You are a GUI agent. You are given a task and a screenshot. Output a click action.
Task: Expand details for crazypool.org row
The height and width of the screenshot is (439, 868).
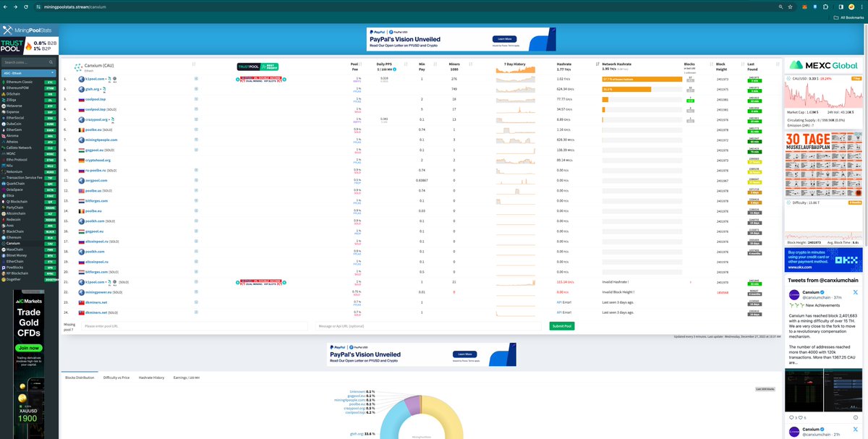coord(195,119)
